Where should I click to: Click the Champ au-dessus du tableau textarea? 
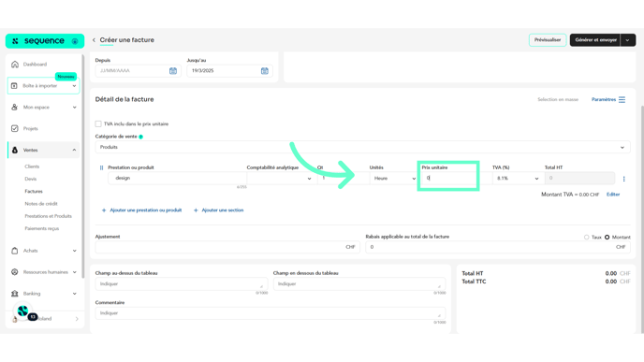click(x=182, y=284)
